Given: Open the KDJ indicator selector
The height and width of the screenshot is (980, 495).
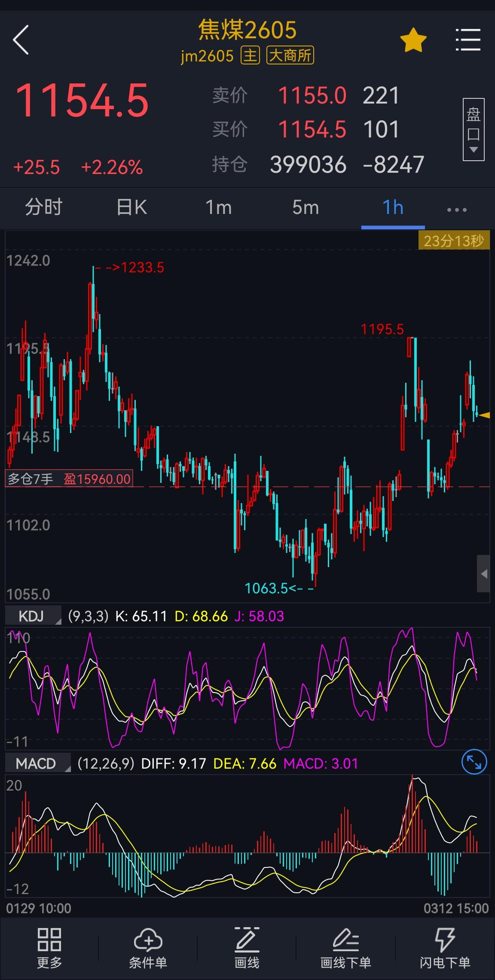Looking at the screenshot, I should (x=33, y=616).
